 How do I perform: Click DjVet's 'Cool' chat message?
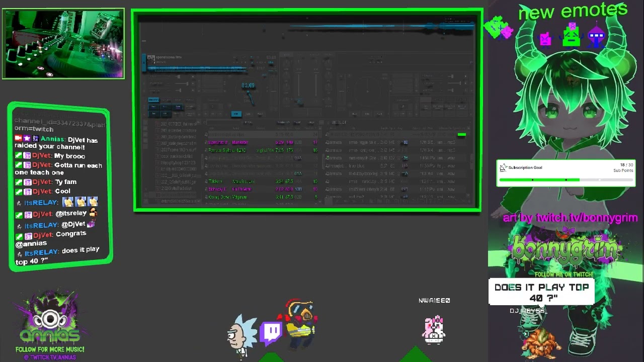coord(63,191)
